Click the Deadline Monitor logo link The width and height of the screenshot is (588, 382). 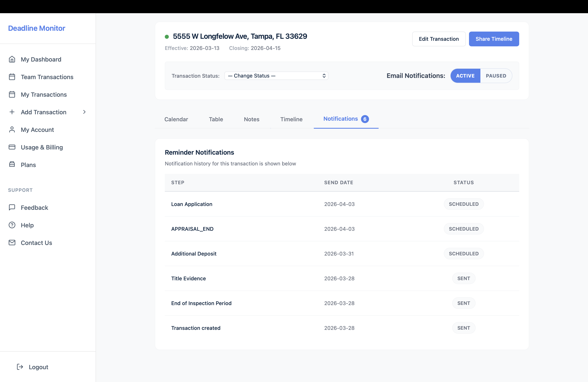pyautogui.click(x=37, y=28)
